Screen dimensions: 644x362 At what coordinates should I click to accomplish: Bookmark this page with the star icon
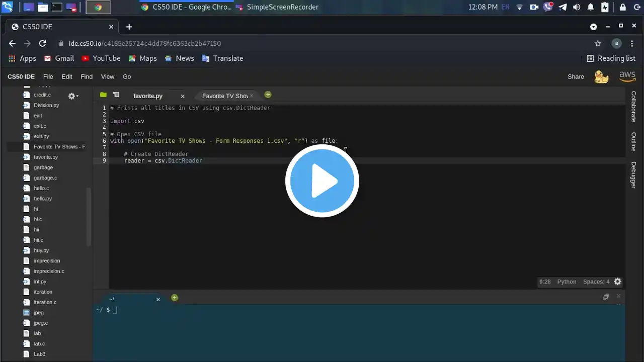coord(598,43)
